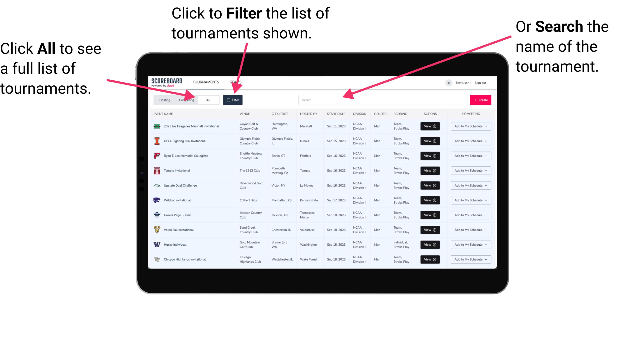Click the Illinois Fighting Illini logo icon
Screen dimensions: 644x346
(x=157, y=141)
